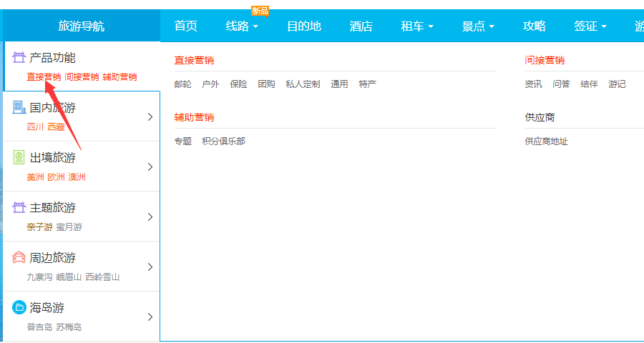Expand the 出境旅游 chevron arrow
This screenshot has height=343, width=644.
[x=150, y=166]
